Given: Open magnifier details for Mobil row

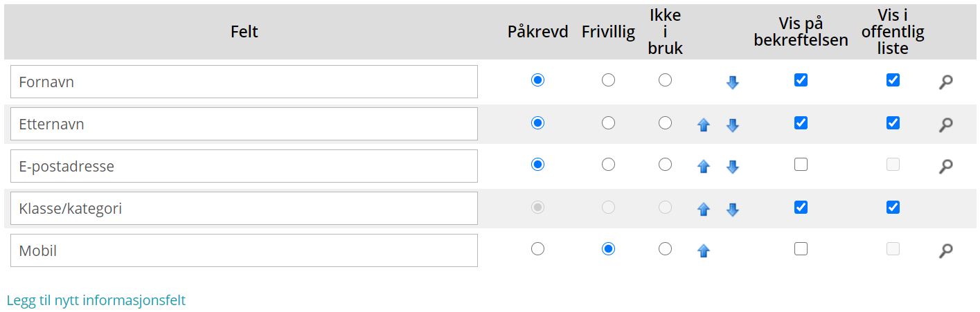Looking at the screenshot, I should click(945, 250).
